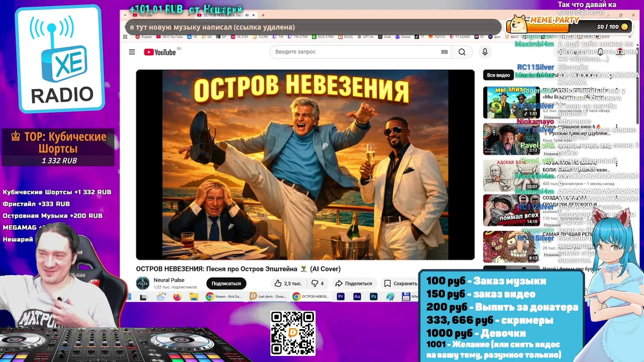
Task: Open the TW STRM bookmark
Action: coord(298,37)
